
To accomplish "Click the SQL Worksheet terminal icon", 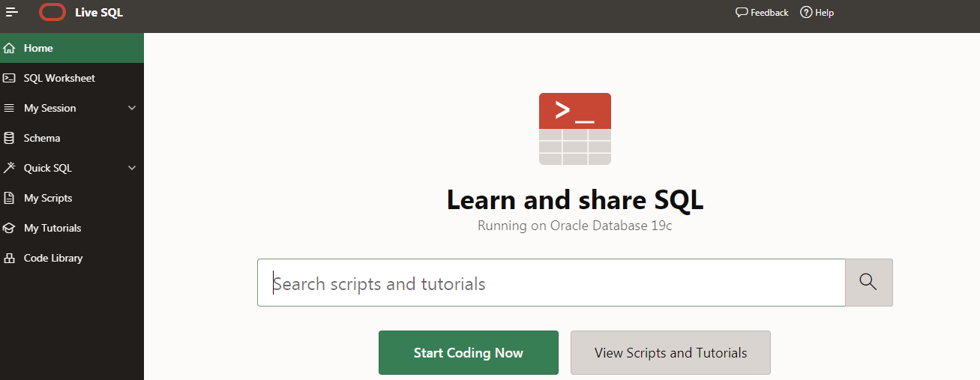I will click(9, 78).
